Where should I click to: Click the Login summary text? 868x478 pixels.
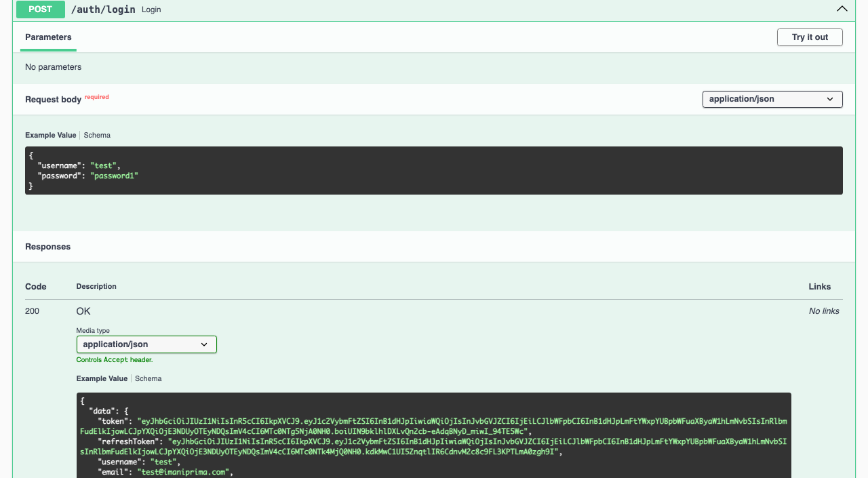[151, 10]
